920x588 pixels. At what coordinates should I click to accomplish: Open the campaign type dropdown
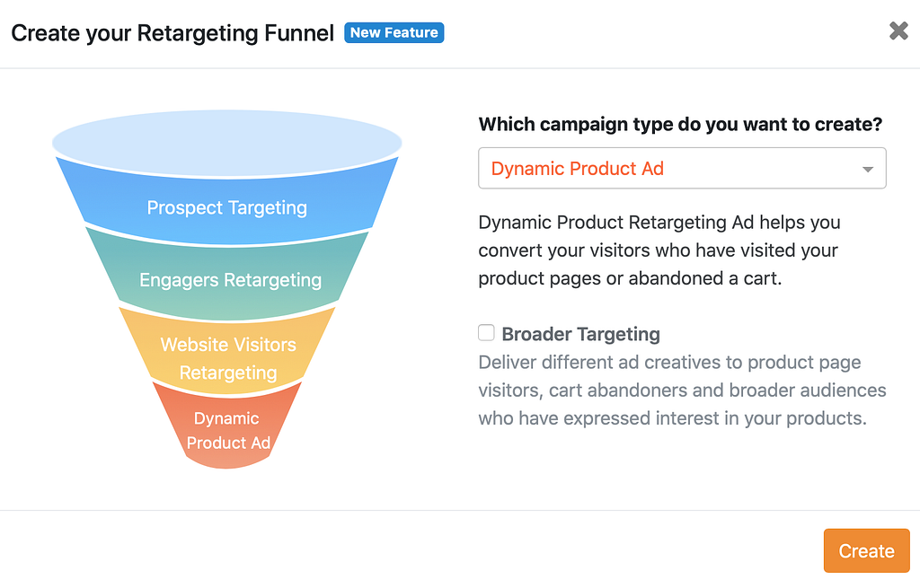[x=682, y=168]
